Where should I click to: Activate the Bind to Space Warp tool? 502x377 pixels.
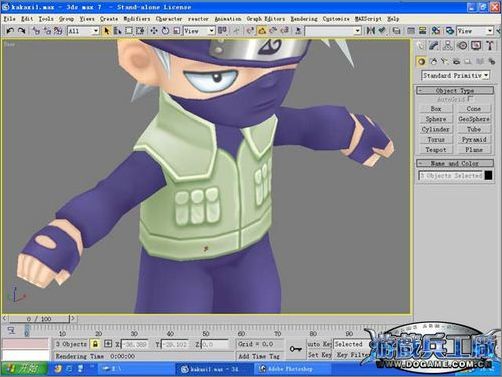tap(58, 31)
